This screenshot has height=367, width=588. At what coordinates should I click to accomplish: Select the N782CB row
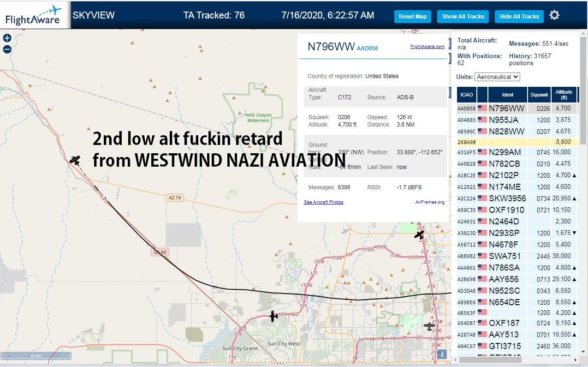[x=517, y=163]
